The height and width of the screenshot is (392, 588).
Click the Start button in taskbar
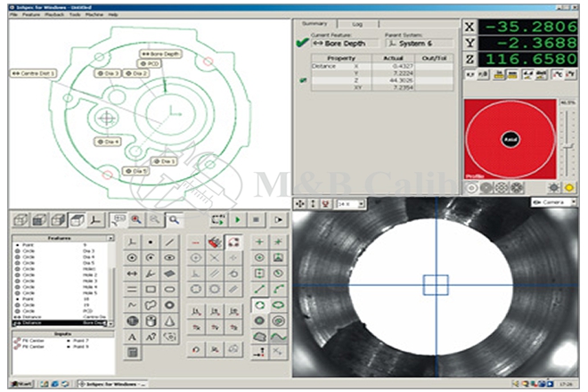pos(20,384)
